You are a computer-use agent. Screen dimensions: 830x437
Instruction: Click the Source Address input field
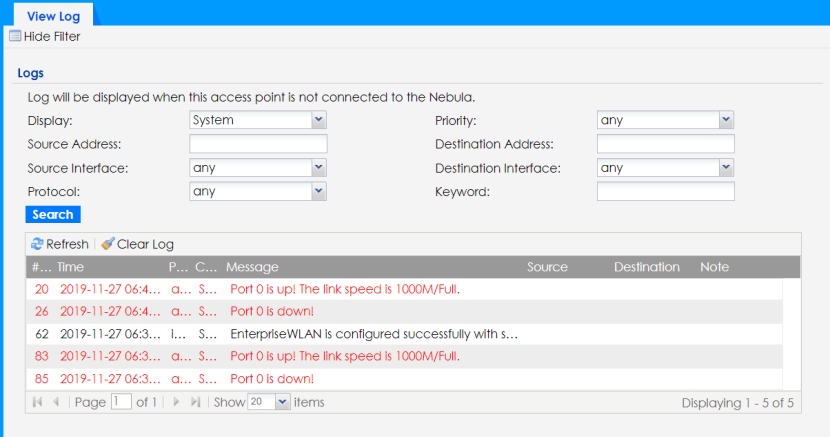click(x=258, y=144)
